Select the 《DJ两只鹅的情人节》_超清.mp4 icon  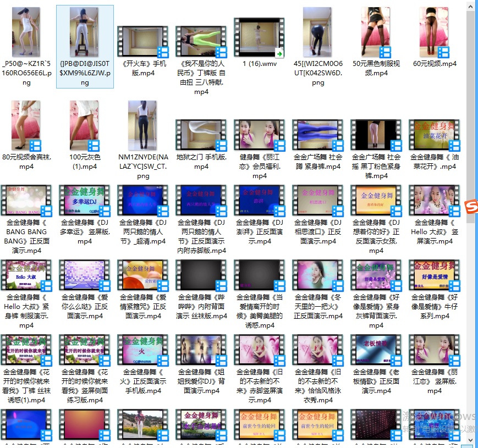tap(143, 201)
